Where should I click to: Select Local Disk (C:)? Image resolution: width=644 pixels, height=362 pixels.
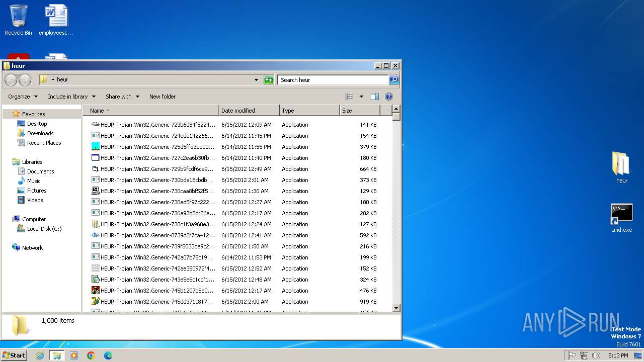coord(44,229)
